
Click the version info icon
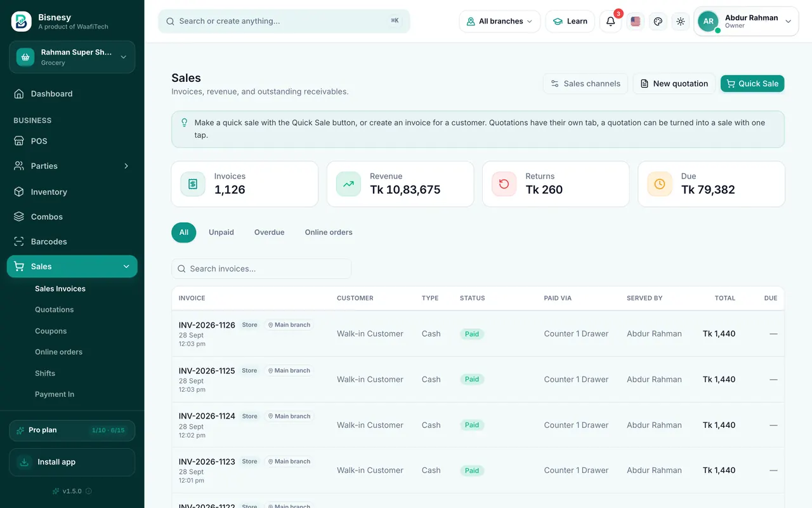(89, 491)
